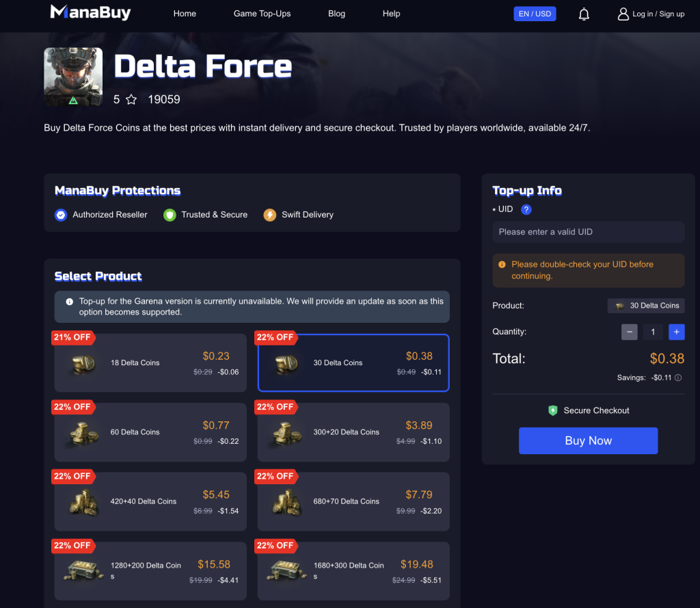Click the "Swift Delivery" label
The image size is (700, 608).
point(308,215)
